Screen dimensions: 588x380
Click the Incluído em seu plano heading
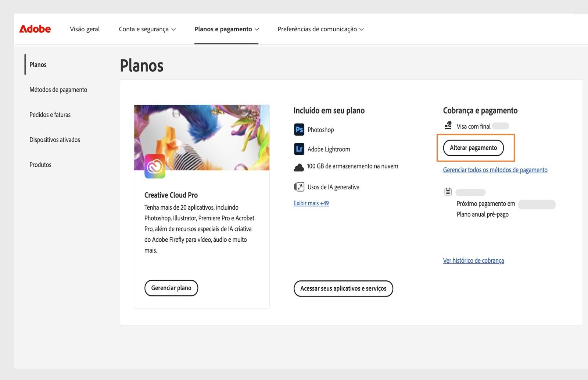point(329,110)
